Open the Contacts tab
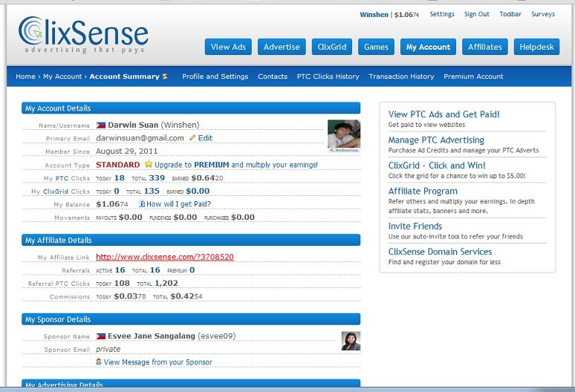This screenshot has height=392, width=575. tap(273, 76)
